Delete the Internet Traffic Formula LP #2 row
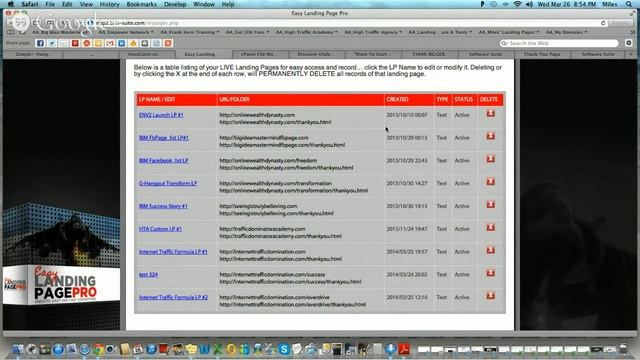The image size is (640, 360). coord(491,296)
